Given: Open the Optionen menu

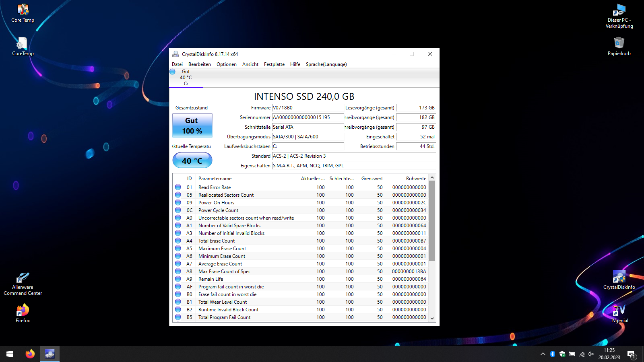Looking at the screenshot, I should pos(227,64).
